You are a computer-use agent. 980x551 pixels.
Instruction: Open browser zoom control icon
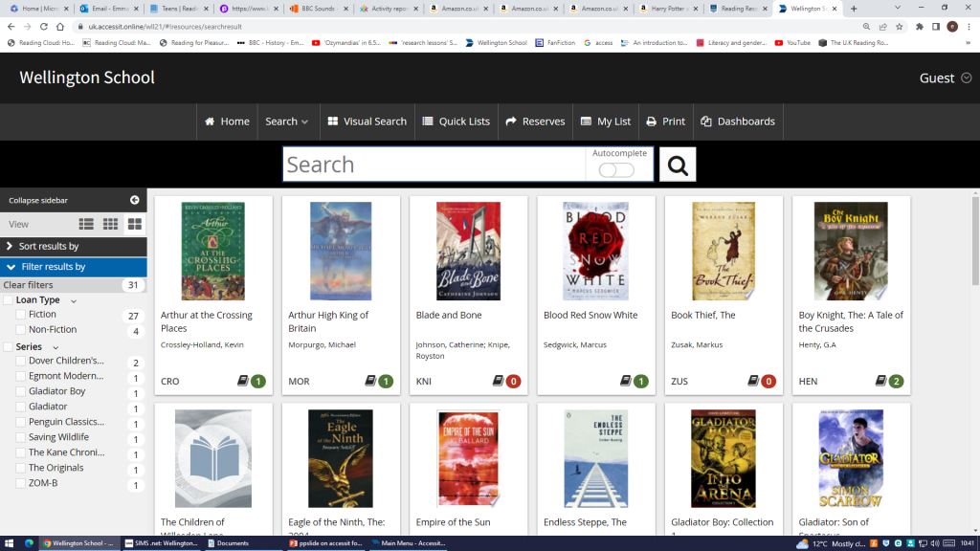[x=866, y=27]
